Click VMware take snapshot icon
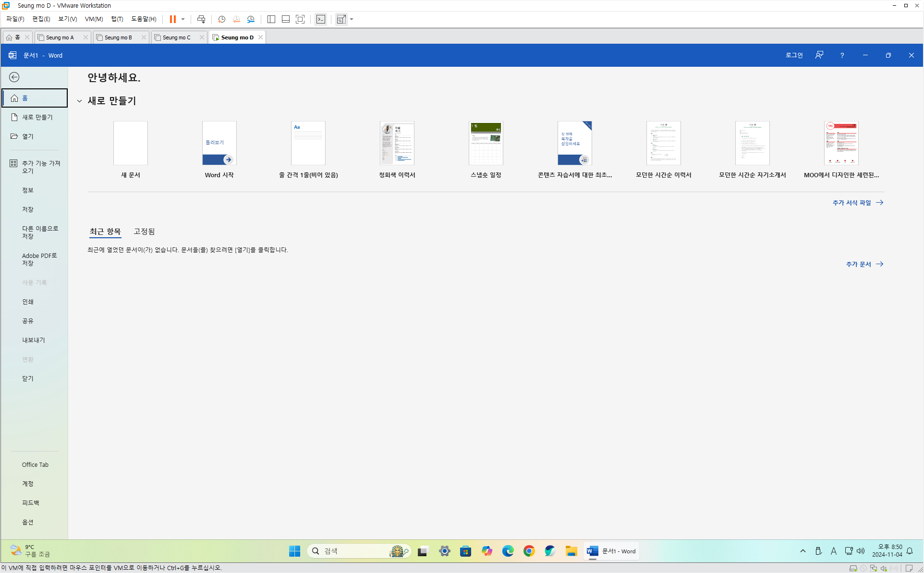 221,19
